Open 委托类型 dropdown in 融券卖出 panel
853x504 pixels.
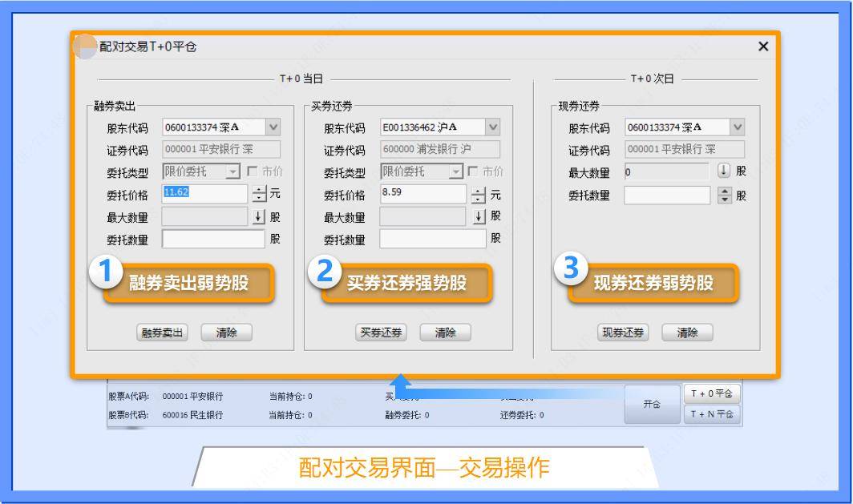pos(232,171)
